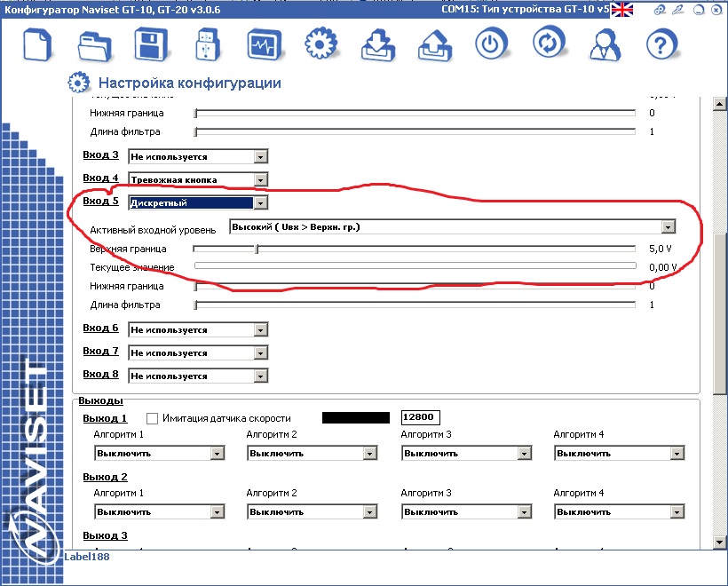
Task: Switch language using the UK flag
Action: tap(621, 10)
